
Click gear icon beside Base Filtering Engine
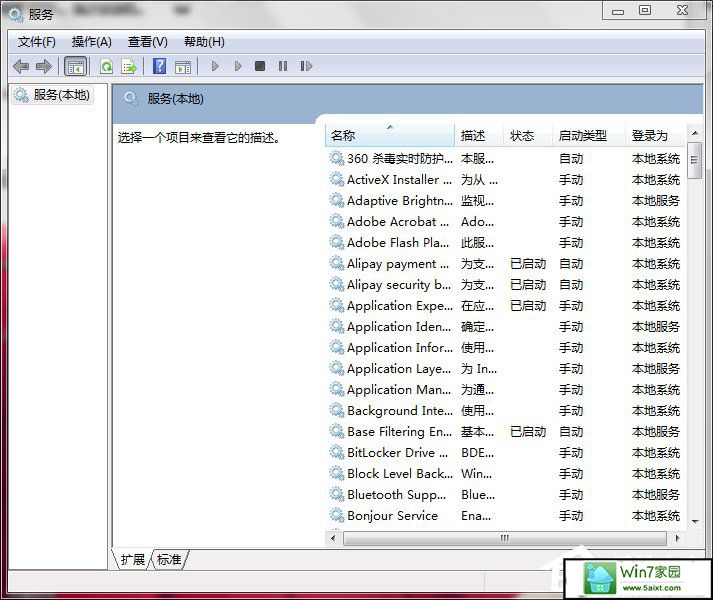(336, 432)
